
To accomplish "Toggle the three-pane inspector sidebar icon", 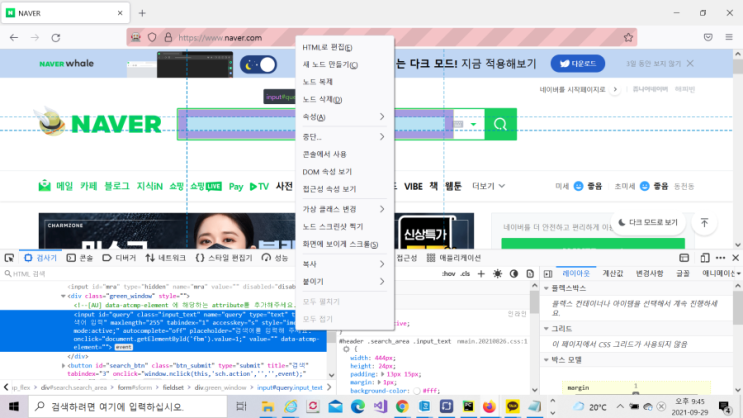I will point(548,273).
